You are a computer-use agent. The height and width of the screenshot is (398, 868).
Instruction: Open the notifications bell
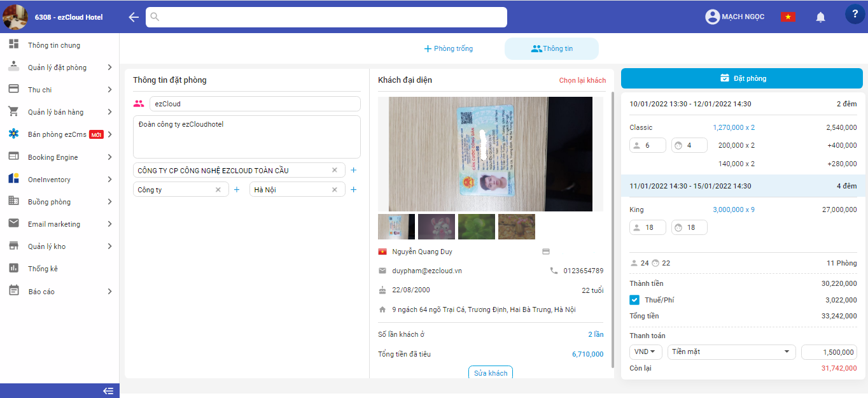click(820, 17)
